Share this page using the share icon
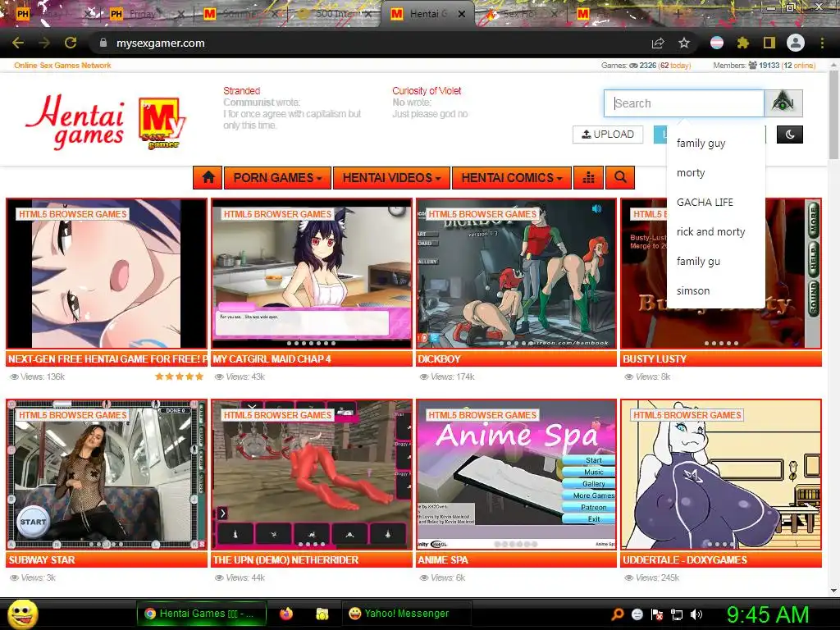This screenshot has height=630, width=840. (x=658, y=43)
